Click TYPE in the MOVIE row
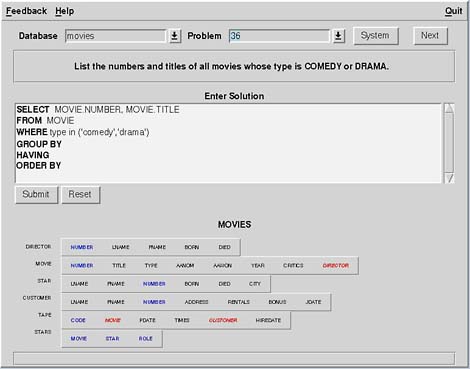This screenshot has height=369, width=470. pos(151,266)
